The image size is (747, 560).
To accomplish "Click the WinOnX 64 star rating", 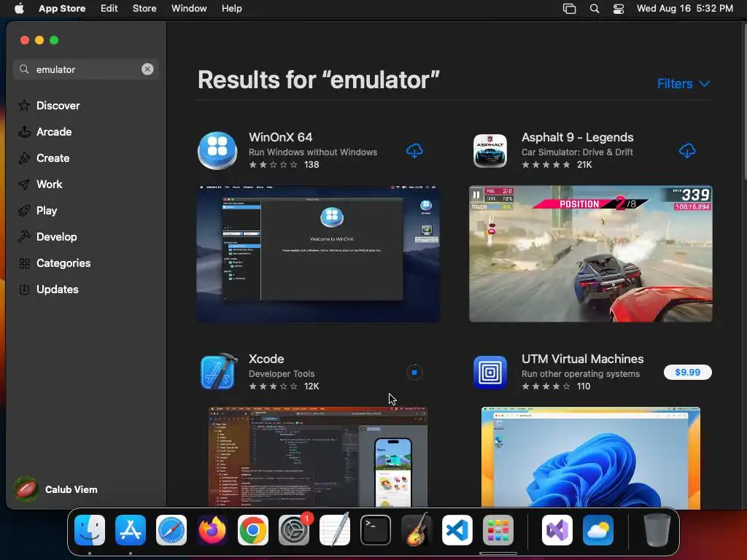I will (273, 164).
